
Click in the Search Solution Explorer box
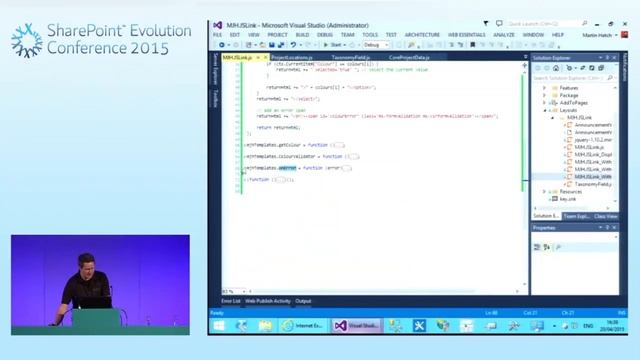pos(573,78)
